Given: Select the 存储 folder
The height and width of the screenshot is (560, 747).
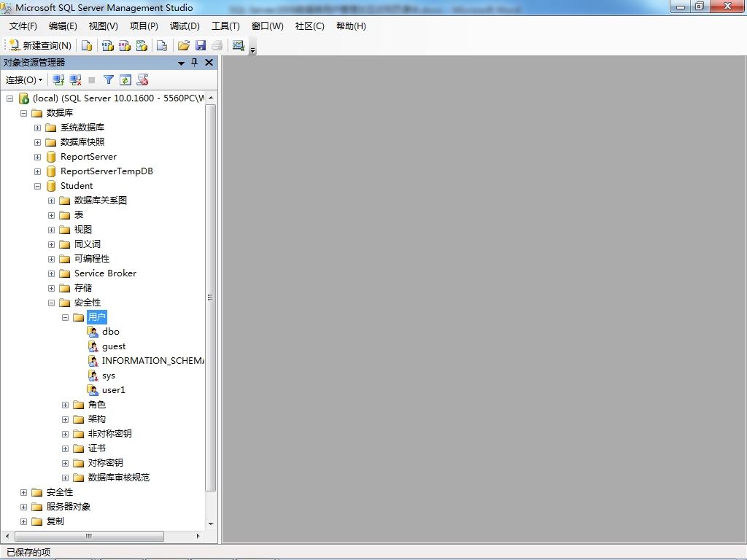Looking at the screenshot, I should pyautogui.click(x=83, y=288).
